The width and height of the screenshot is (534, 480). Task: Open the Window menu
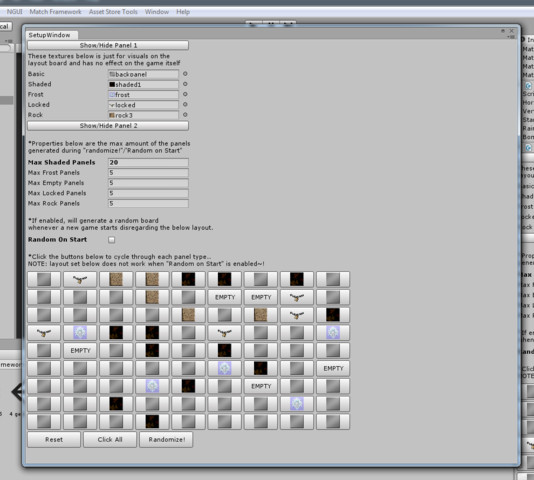point(157,12)
